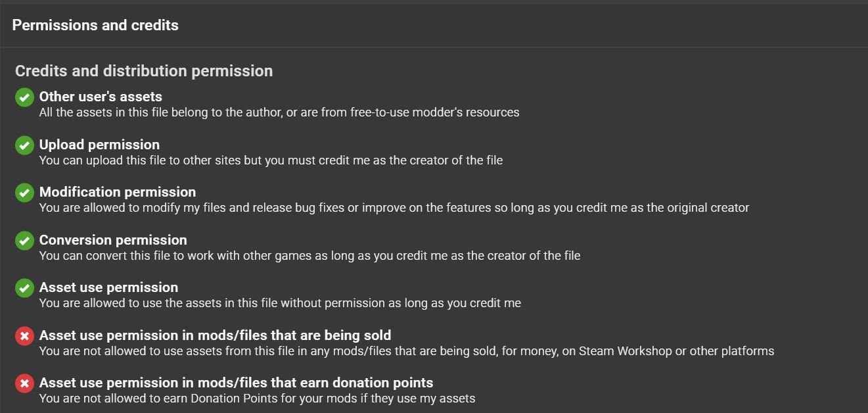Select the text about releasing bug fixes
This screenshot has width=868, height=413.
(x=394, y=208)
